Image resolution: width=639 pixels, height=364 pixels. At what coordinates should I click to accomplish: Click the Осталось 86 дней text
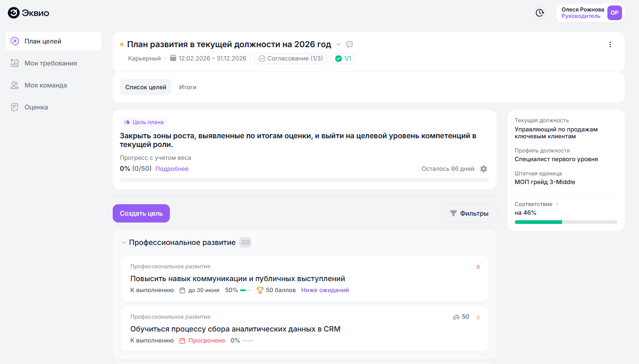point(448,169)
